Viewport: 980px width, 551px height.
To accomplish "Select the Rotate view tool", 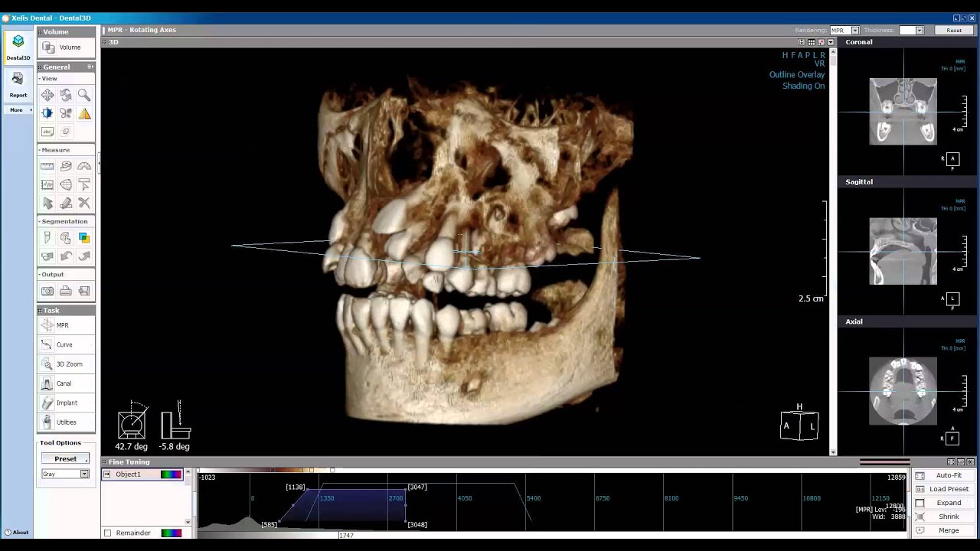I will pyautogui.click(x=66, y=95).
